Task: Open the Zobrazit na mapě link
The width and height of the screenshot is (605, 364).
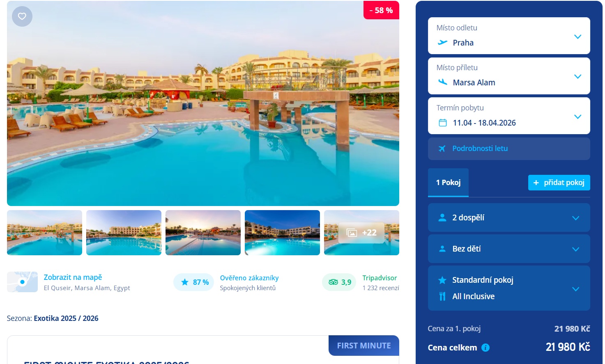Action: click(73, 277)
